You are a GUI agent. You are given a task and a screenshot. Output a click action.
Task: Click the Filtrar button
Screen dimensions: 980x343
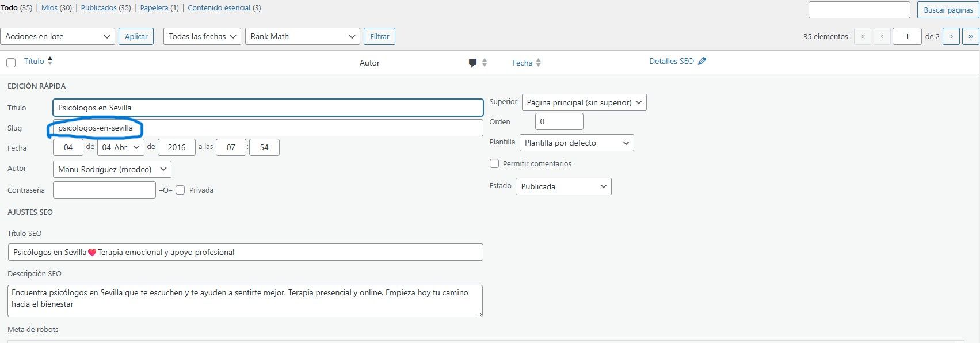pyautogui.click(x=379, y=36)
